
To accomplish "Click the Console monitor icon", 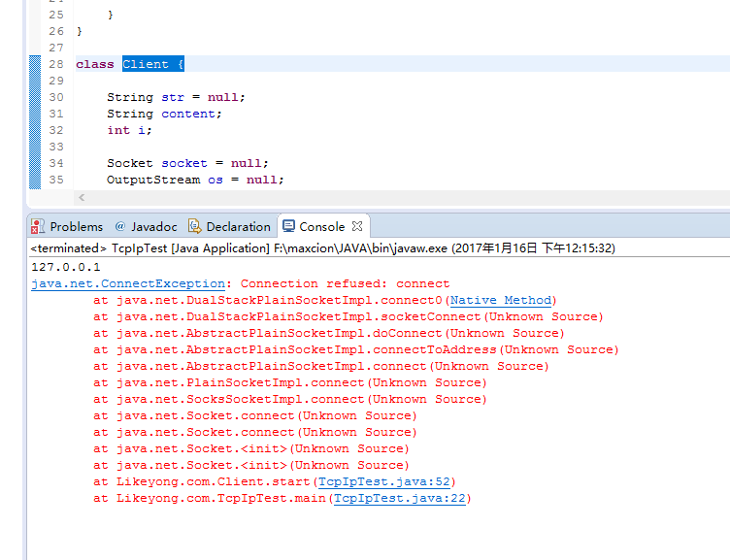I will tap(288, 226).
